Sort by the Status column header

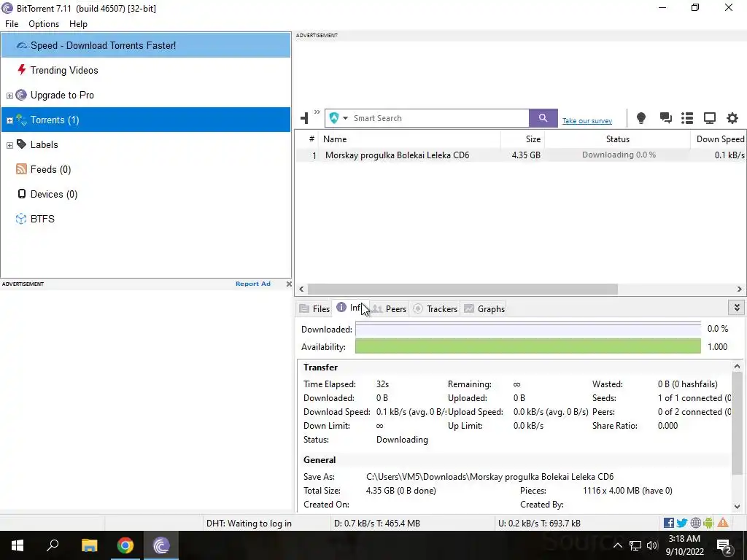(617, 139)
